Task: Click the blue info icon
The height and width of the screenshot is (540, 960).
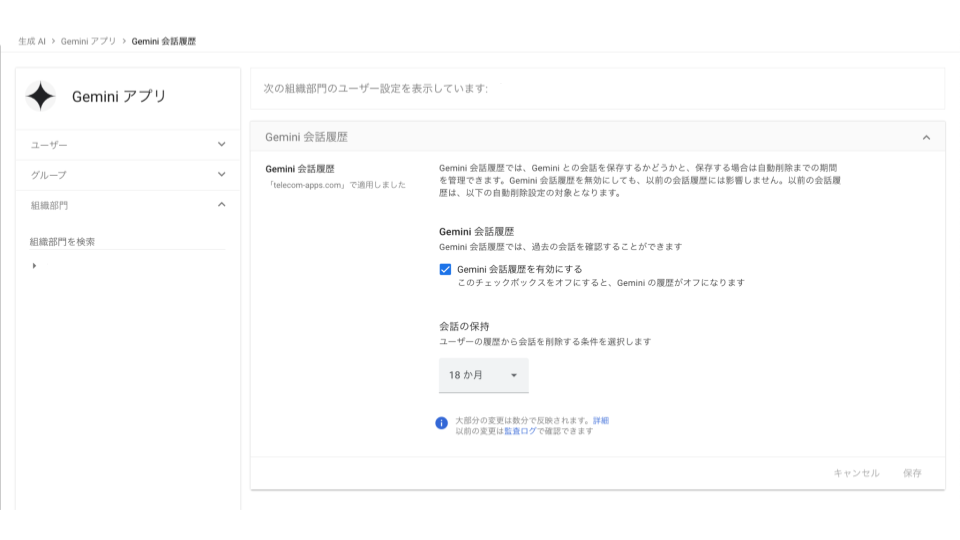Action: pyautogui.click(x=441, y=423)
